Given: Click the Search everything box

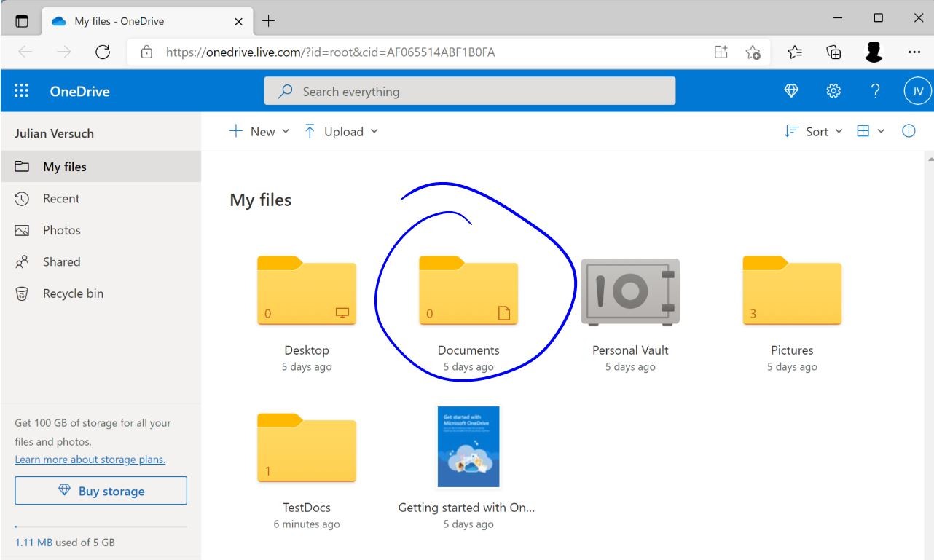Looking at the screenshot, I should [x=471, y=90].
